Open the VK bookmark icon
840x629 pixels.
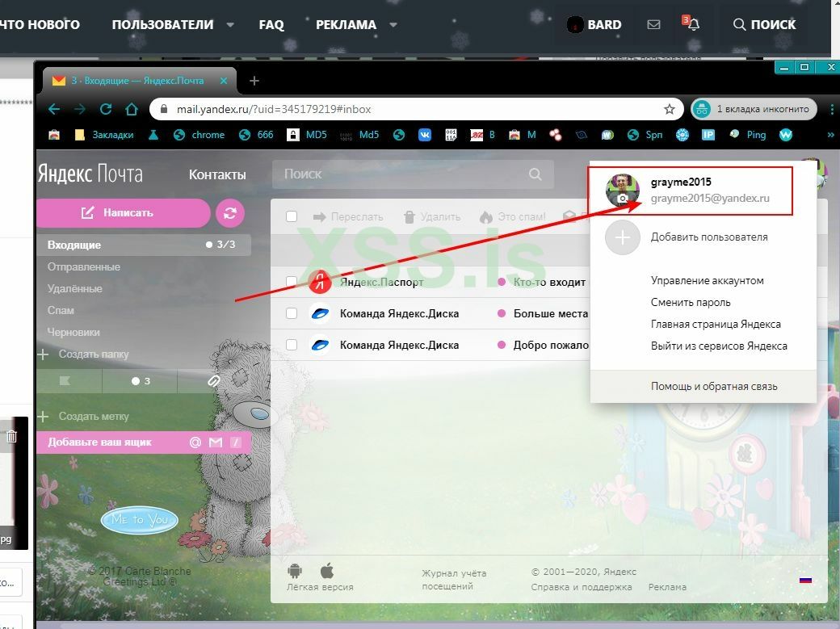coord(425,135)
